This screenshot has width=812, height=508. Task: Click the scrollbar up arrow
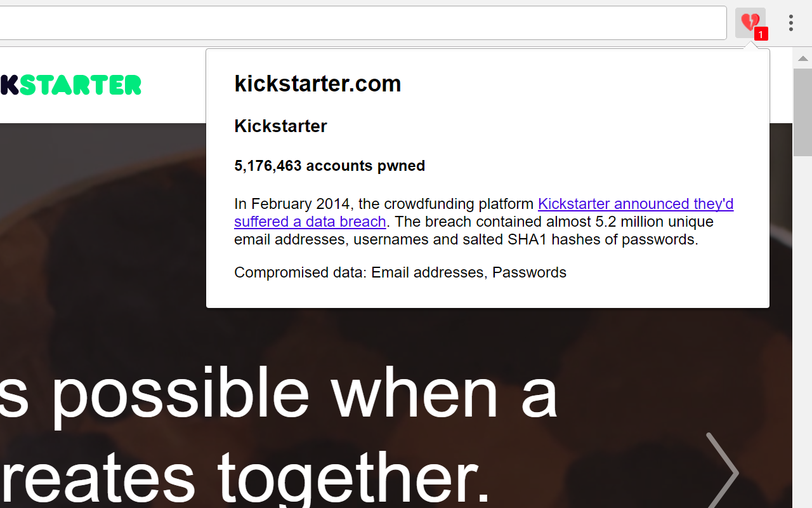[x=802, y=58]
